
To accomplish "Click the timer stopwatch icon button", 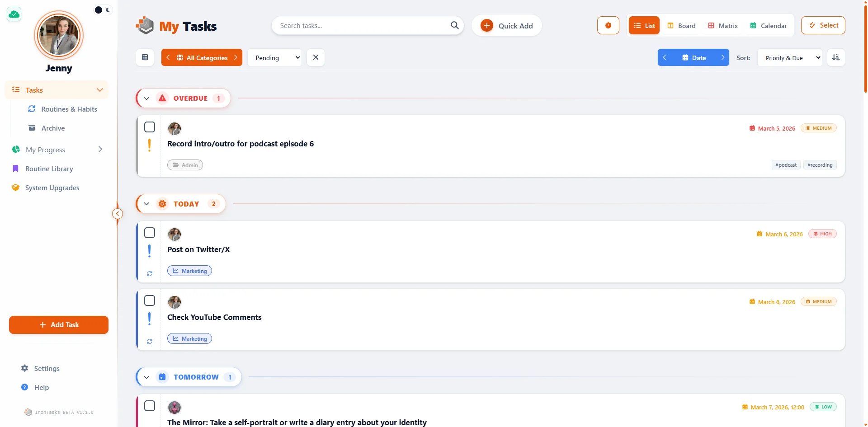I will click(608, 25).
